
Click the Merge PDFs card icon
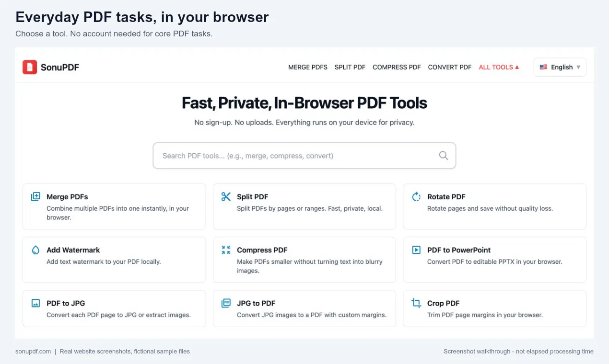(35, 197)
